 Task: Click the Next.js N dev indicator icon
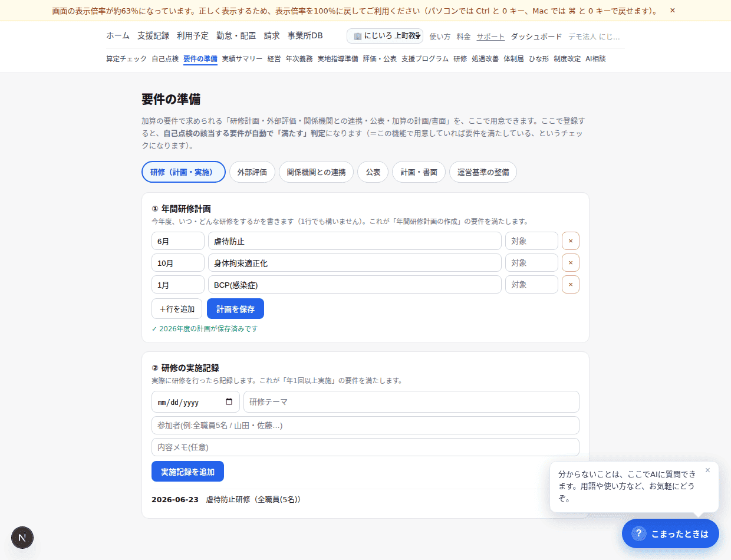click(22, 538)
